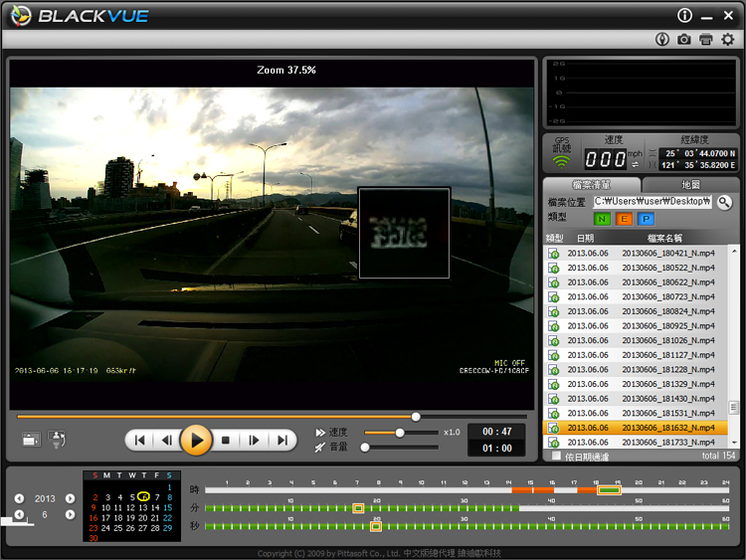Go to the previous month before 6

point(19,515)
